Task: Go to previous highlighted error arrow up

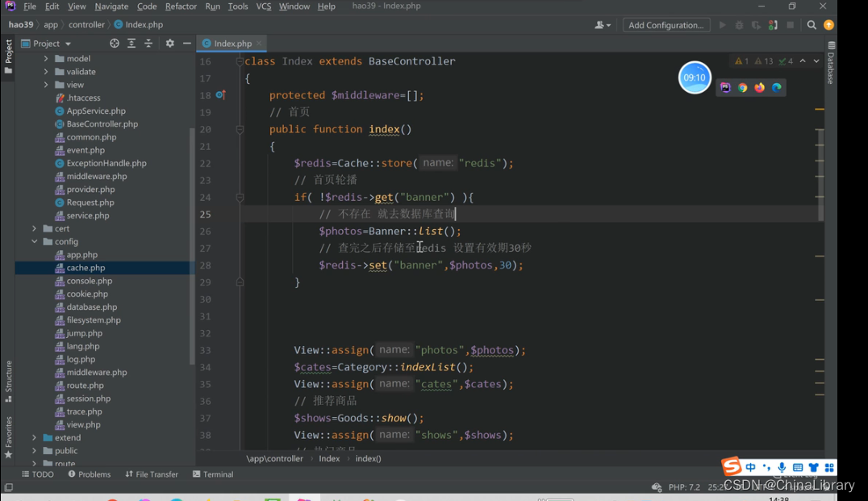Action: point(803,61)
